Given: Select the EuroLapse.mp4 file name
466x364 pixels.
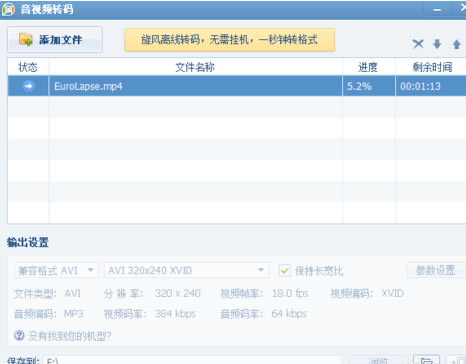Looking at the screenshot, I should (88, 86).
